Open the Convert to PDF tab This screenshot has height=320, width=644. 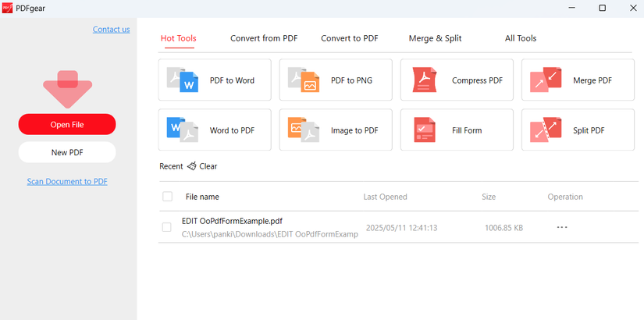[x=350, y=38]
